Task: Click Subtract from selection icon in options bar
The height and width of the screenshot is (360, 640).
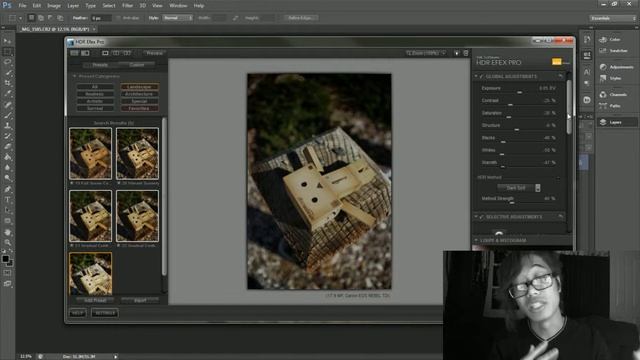Action: [50, 18]
